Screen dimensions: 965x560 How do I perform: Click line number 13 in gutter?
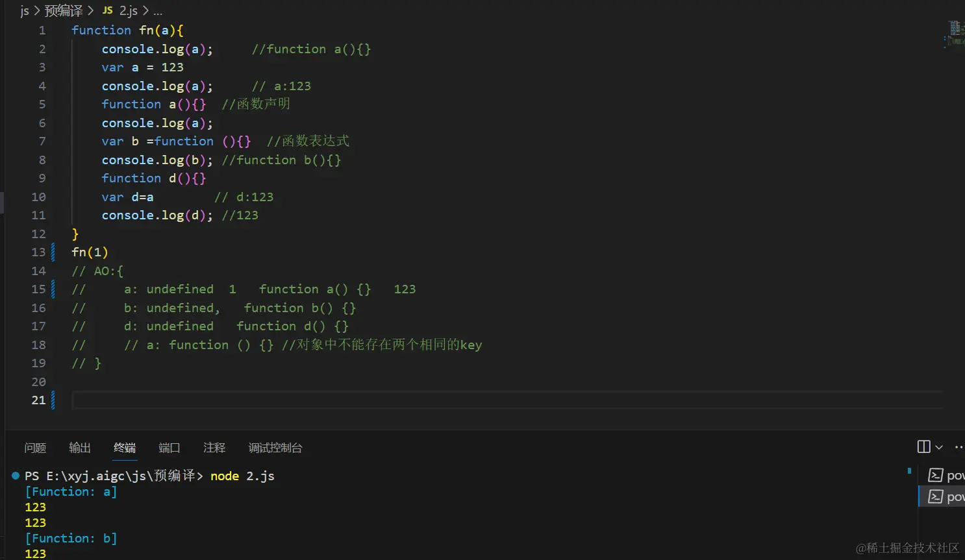(39, 252)
